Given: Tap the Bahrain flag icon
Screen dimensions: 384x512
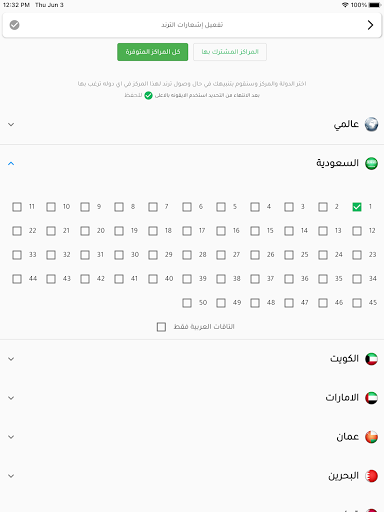Looking at the screenshot, I should point(371,476).
